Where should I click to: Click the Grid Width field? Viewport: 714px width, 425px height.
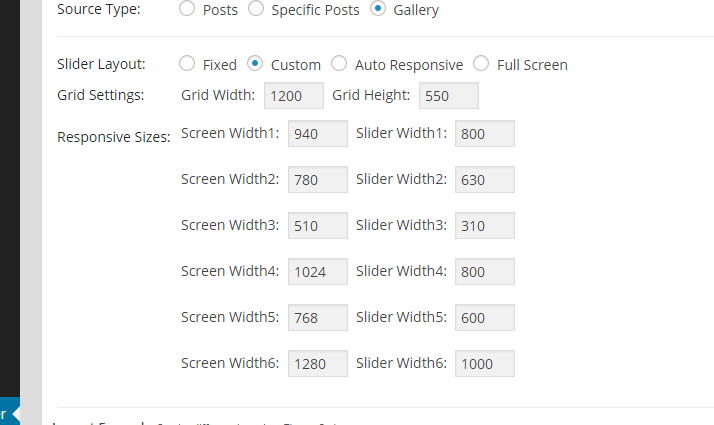(x=294, y=96)
